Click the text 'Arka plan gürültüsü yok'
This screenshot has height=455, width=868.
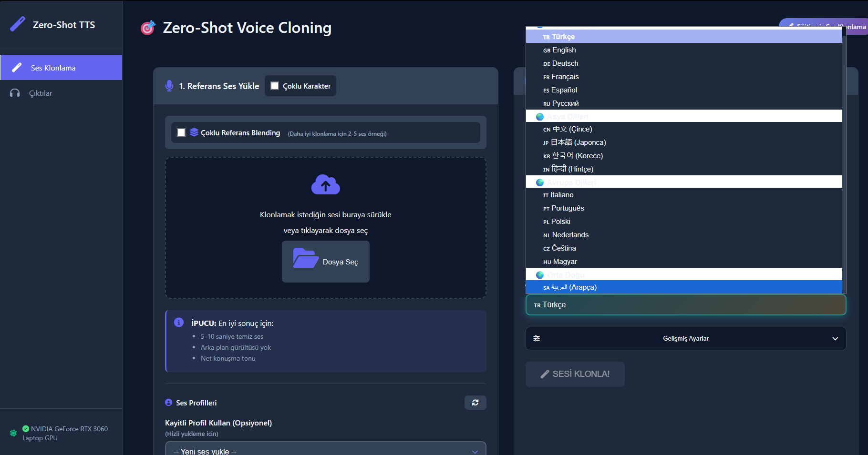[236, 347]
